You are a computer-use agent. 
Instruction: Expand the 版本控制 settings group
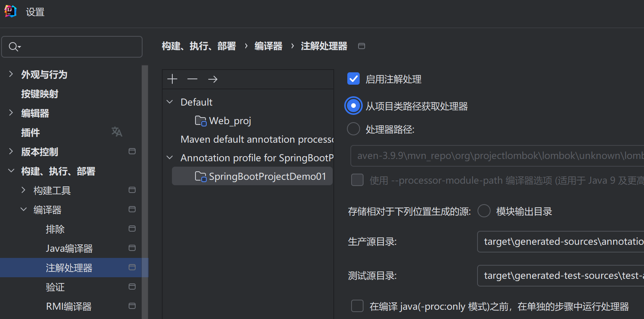point(11,151)
